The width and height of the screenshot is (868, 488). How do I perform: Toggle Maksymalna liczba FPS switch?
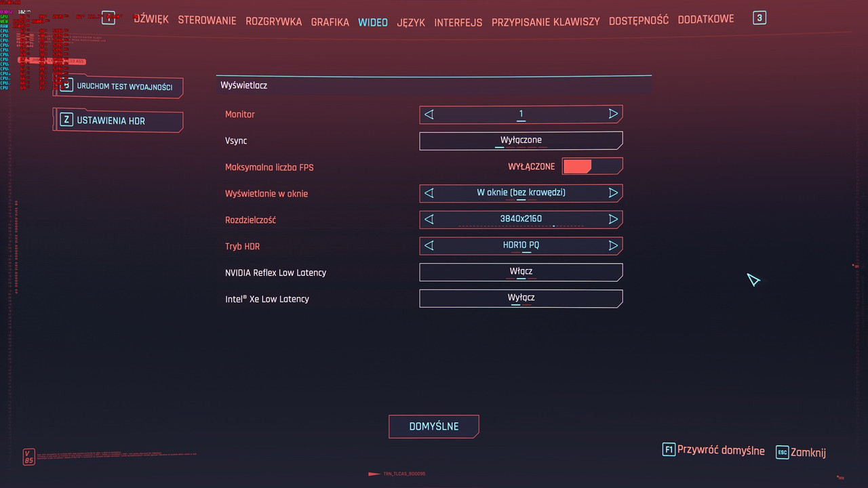tap(592, 166)
